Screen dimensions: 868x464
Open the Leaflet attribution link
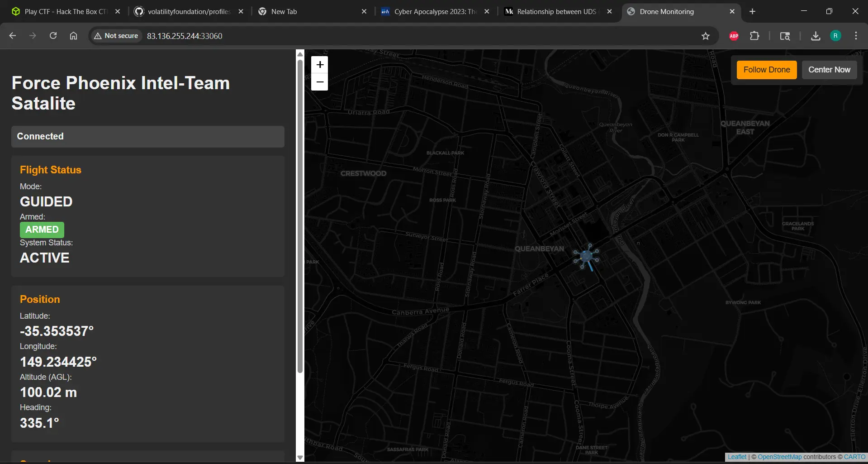[x=737, y=457]
